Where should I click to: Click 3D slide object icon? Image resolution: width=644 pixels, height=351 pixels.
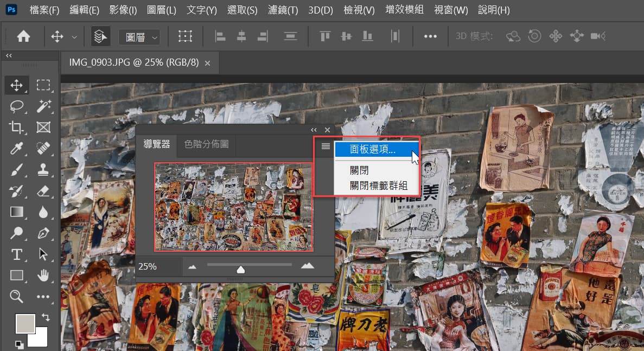click(x=577, y=36)
